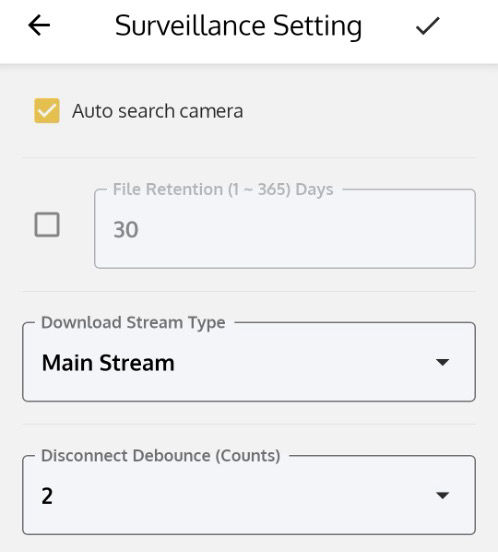Click the "Download Stream Type" field label
This screenshot has width=498, height=552.
click(133, 322)
